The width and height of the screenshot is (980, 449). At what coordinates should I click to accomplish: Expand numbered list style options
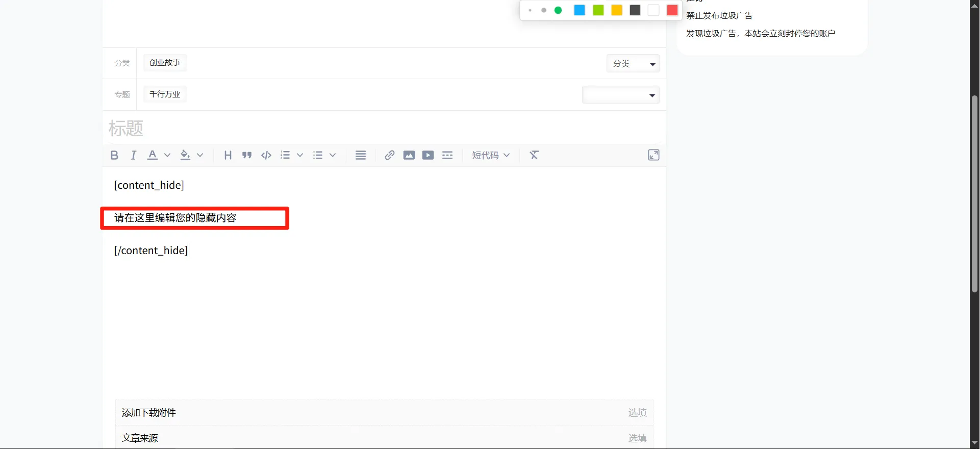(x=300, y=155)
